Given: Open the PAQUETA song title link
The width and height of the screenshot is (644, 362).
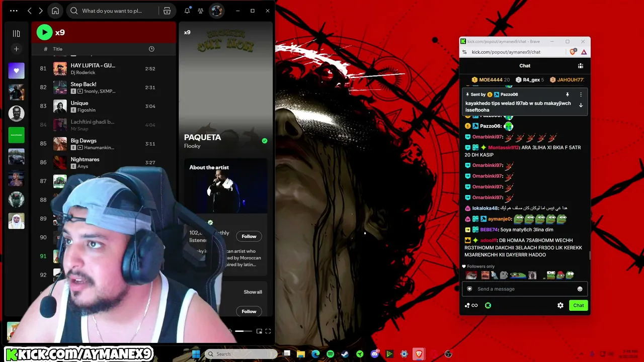Looking at the screenshot, I should click(x=202, y=137).
